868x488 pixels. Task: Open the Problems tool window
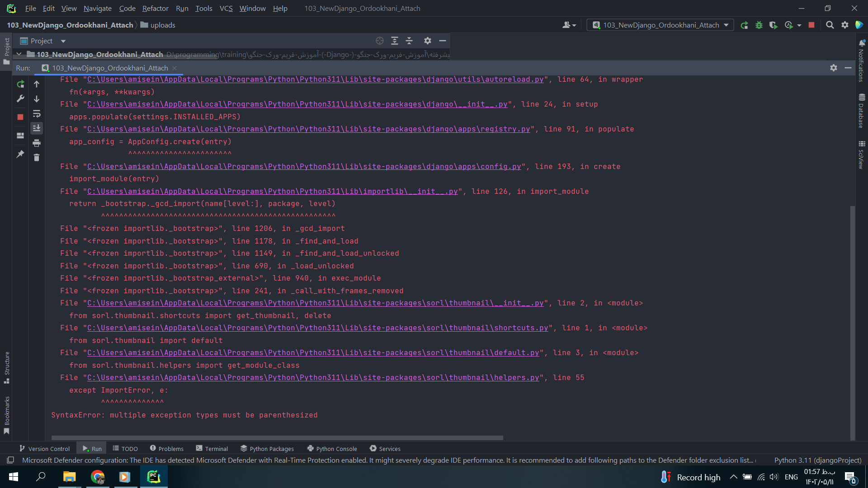pyautogui.click(x=166, y=449)
